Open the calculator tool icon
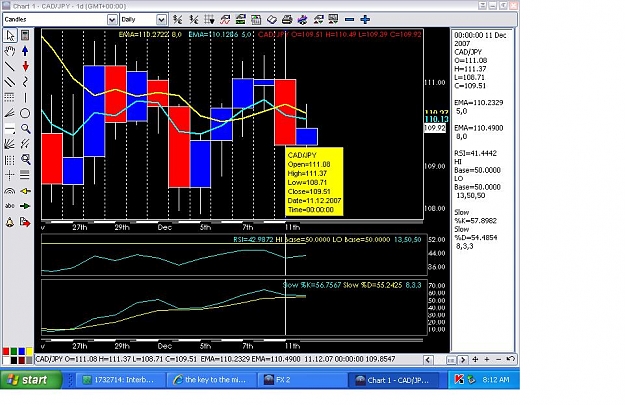625x405 pixels. (25, 35)
